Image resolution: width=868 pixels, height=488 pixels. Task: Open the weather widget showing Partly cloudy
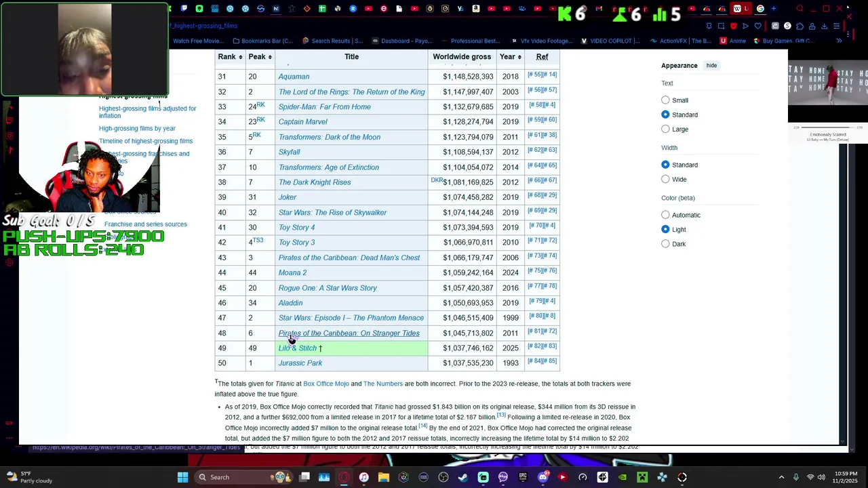[28, 477]
